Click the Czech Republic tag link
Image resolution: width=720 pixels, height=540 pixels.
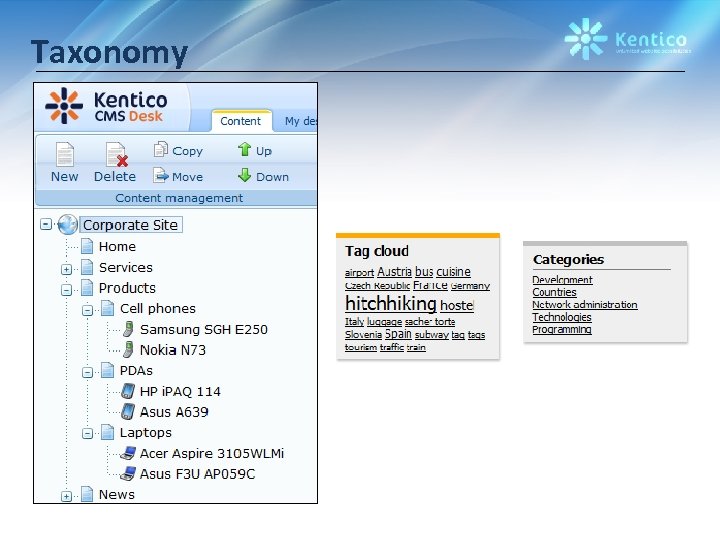pyautogui.click(x=377, y=286)
